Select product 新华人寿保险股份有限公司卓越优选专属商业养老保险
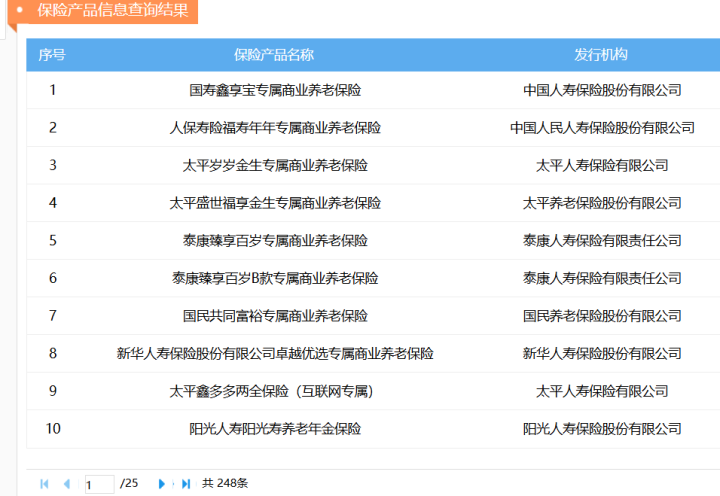Viewport: 720px width, 496px height. 275,354
